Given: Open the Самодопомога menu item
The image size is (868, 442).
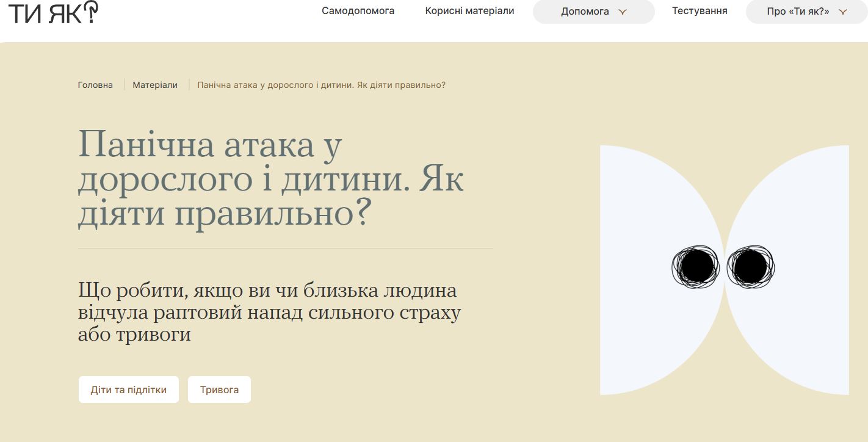Looking at the screenshot, I should pos(358,11).
